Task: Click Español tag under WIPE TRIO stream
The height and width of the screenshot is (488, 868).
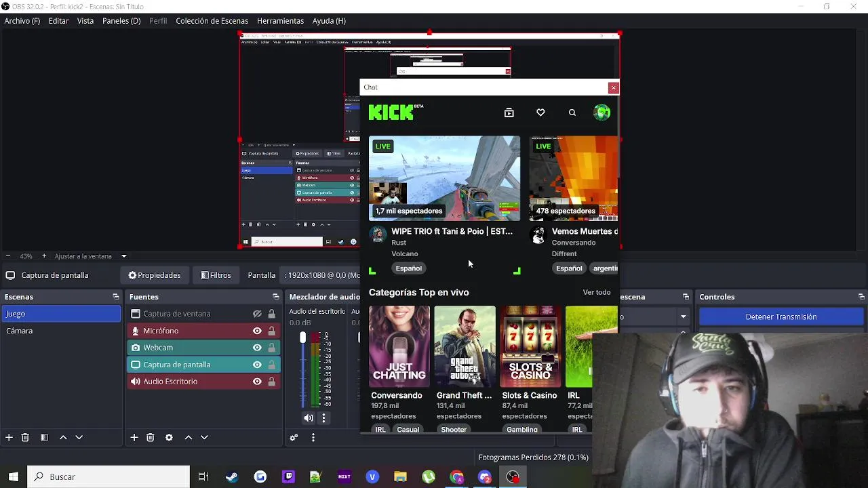Action: pos(408,268)
